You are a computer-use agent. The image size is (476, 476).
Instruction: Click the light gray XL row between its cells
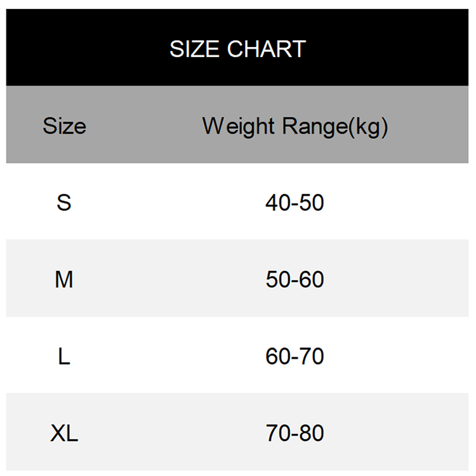coord(165,433)
